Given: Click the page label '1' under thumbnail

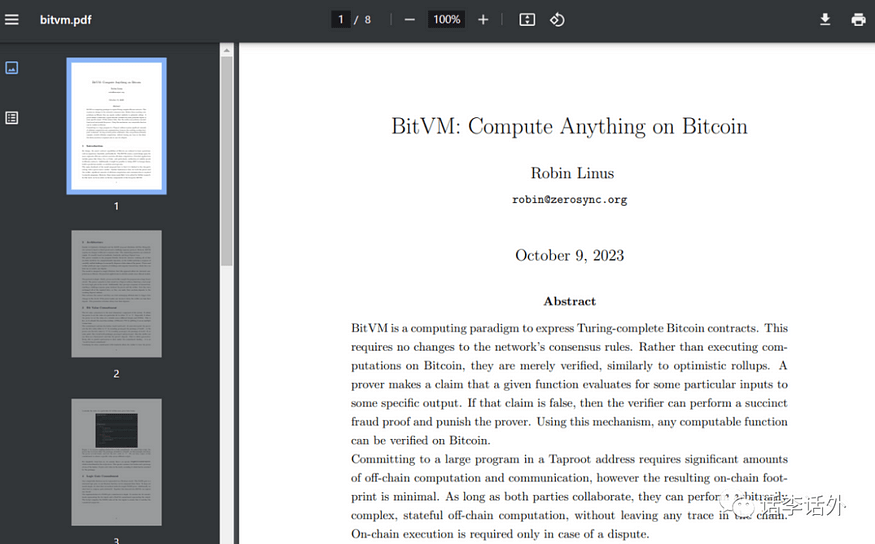Looking at the screenshot, I should (x=116, y=206).
